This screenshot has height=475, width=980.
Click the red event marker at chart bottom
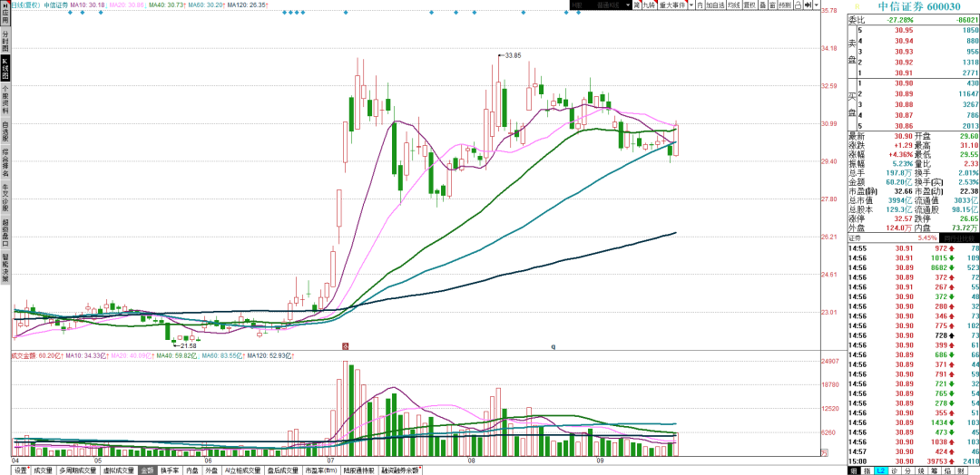click(344, 345)
